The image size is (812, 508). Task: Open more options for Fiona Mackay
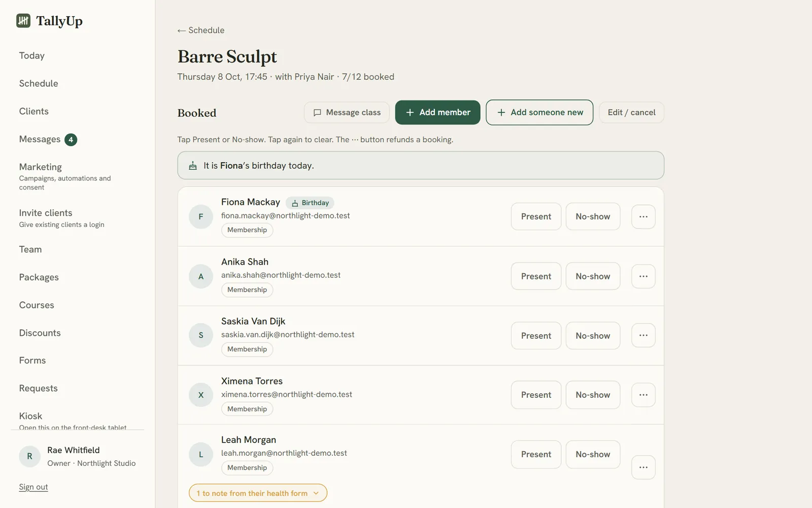click(x=643, y=216)
